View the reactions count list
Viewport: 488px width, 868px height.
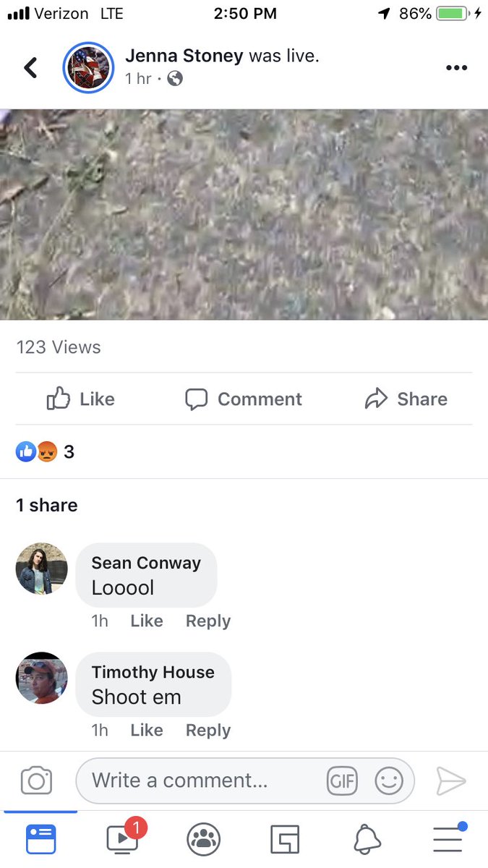pyautogui.click(x=45, y=452)
